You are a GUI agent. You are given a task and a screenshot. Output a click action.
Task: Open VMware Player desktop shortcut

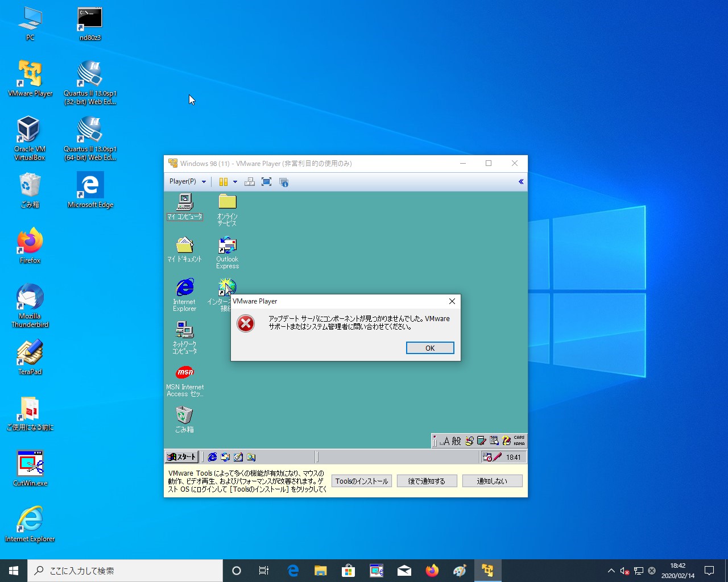(x=30, y=78)
